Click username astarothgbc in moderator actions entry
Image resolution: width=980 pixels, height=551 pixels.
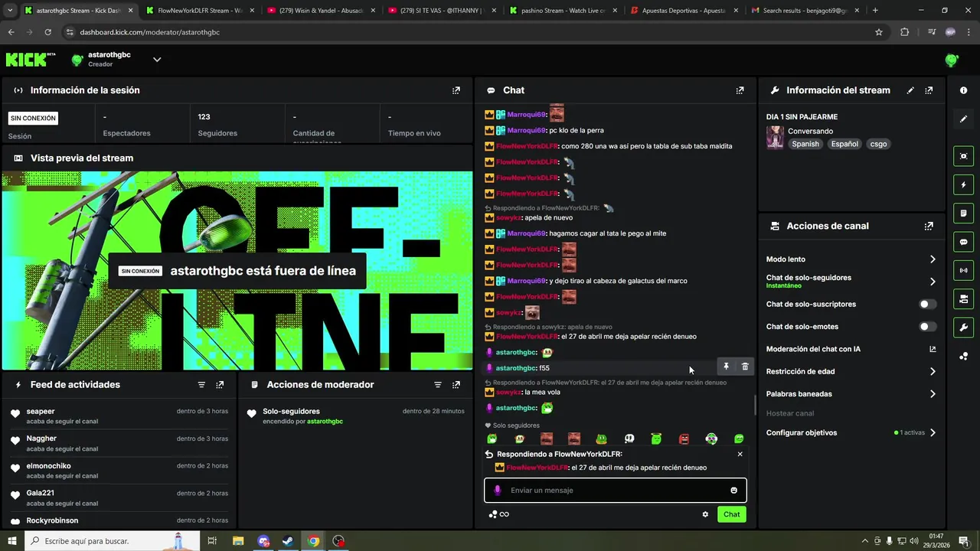point(325,422)
